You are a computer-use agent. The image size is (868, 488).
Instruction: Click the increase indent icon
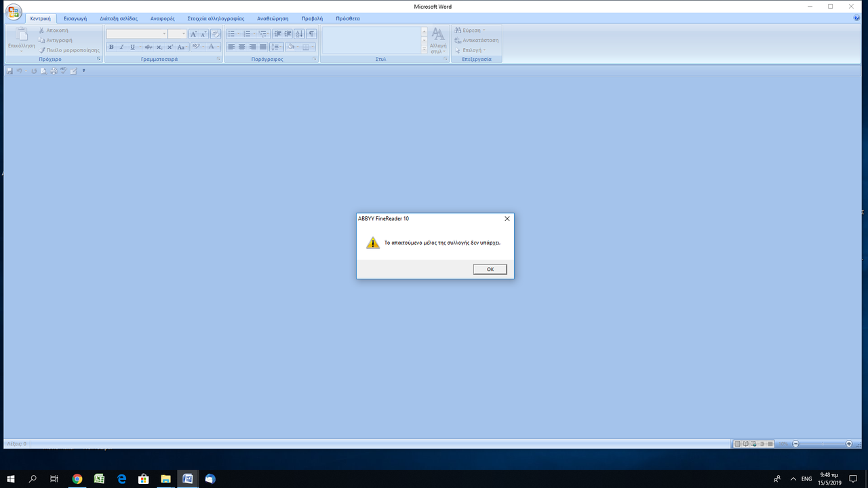tap(288, 34)
